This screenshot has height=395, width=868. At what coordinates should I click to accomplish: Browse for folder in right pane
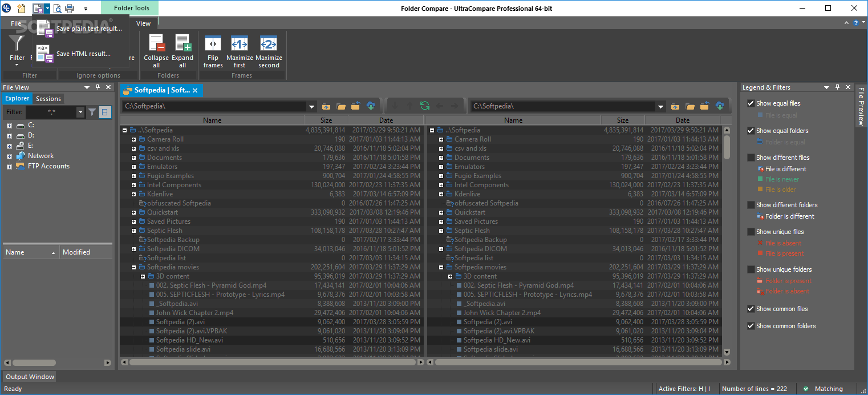pyautogui.click(x=690, y=106)
